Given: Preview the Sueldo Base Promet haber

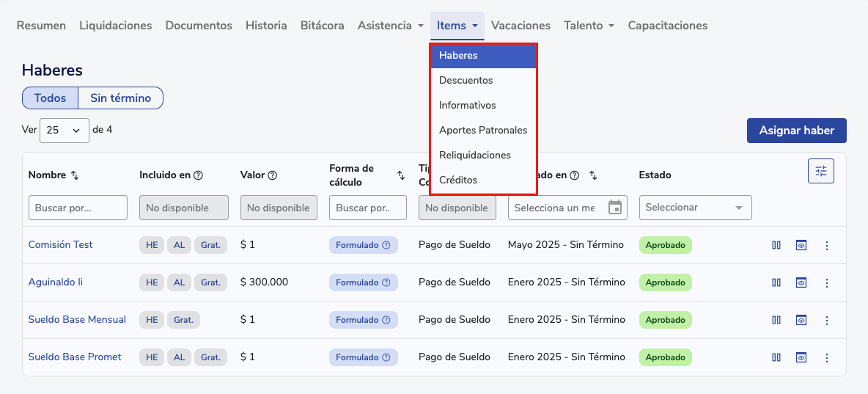Looking at the screenshot, I should (801, 357).
